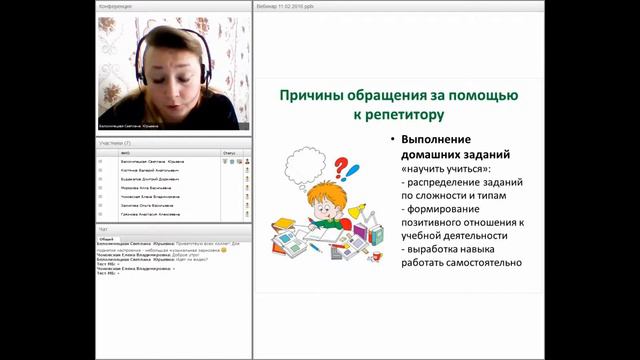Click user role icon in Валерий Анатольевич row

[x=247, y=170]
